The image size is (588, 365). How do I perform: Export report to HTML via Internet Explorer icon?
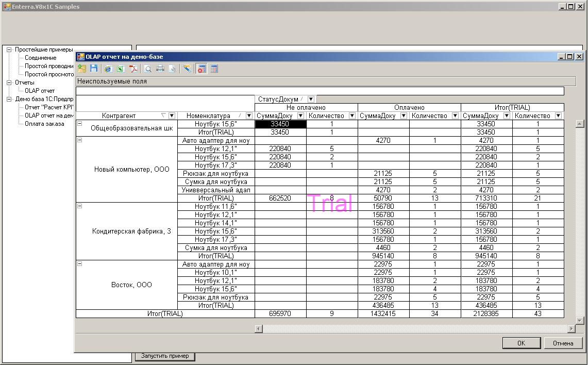[x=108, y=69]
